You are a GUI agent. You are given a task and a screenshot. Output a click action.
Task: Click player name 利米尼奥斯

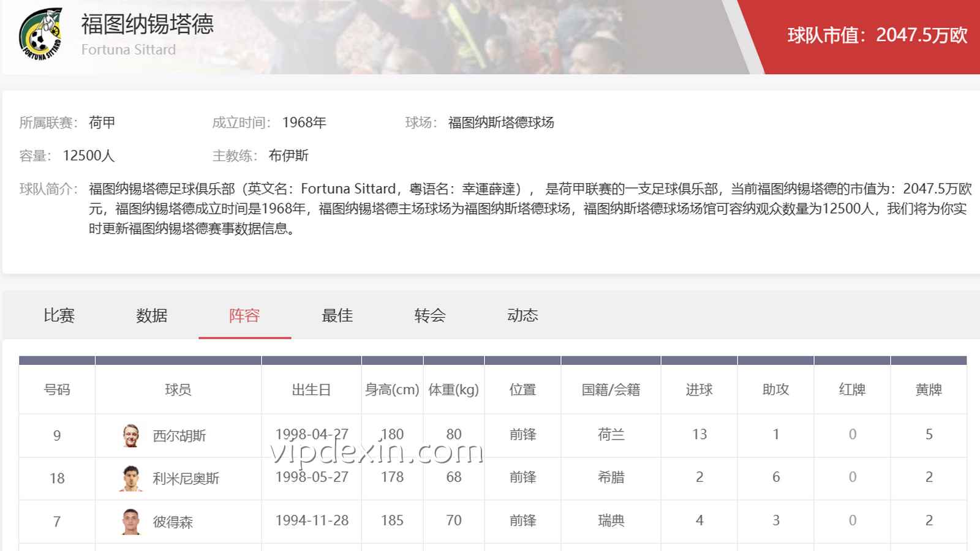pos(186,479)
